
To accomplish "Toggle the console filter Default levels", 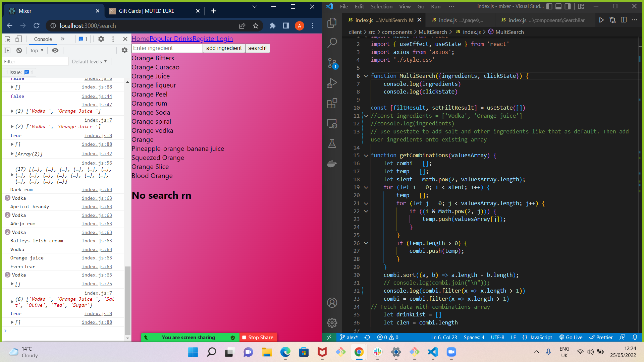I will tap(89, 61).
